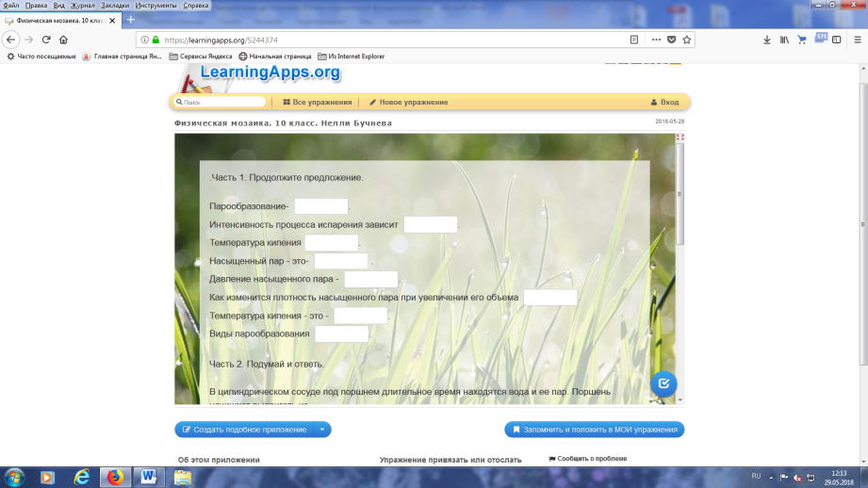Open dropdown for Парообразование blank
Image resolution: width=868 pixels, height=488 pixels.
point(321,206)
